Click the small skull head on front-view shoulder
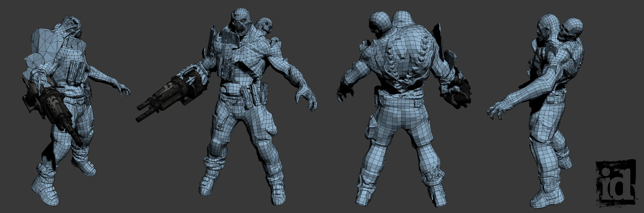The height and width of the screenshot is (213, 644). pyautogui.click(x=264, y=27)
